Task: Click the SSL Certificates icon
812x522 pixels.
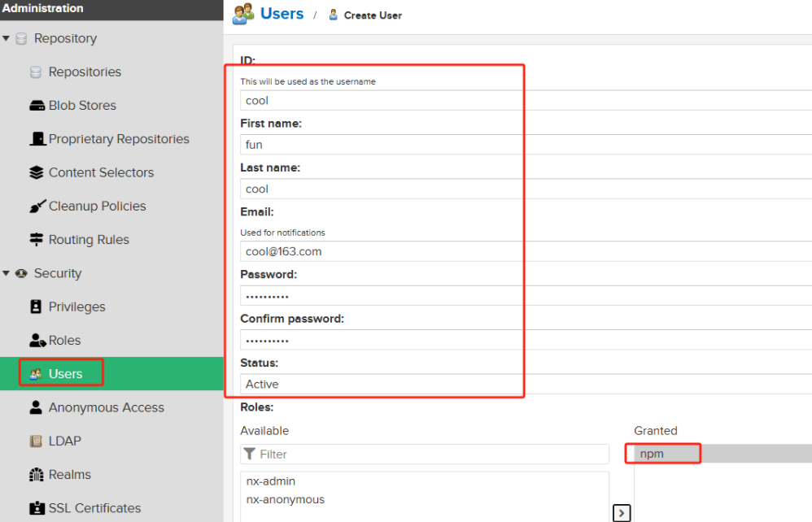Action: [37, 508]
